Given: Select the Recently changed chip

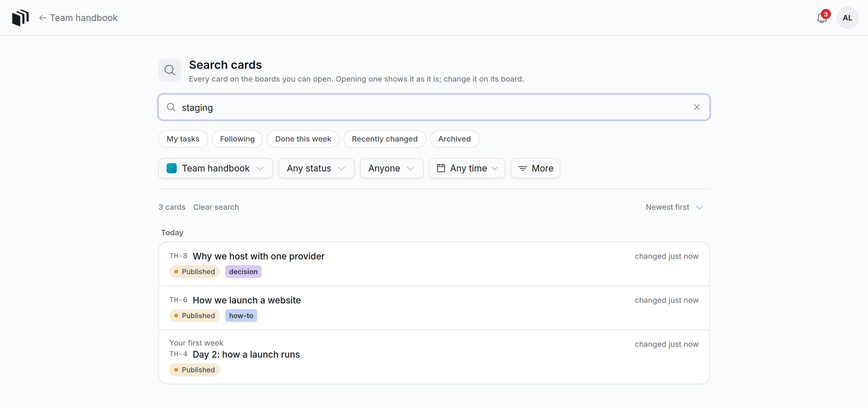Looking at the screenshot, I should pos(385,139).
